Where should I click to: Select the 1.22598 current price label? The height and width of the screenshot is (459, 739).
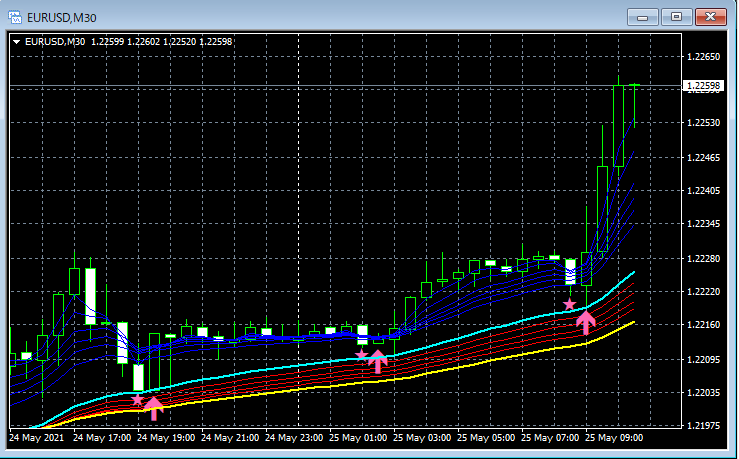[x=703, y=85]
